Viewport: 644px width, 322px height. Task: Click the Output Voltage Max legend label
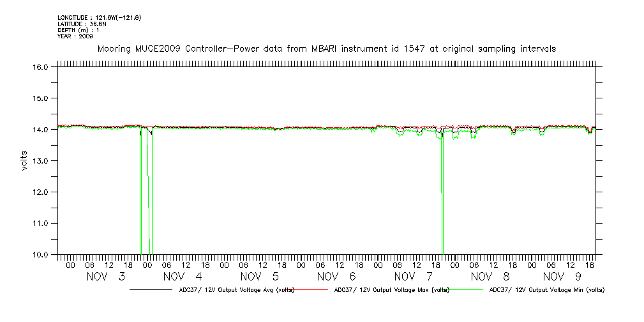[391, 290]
